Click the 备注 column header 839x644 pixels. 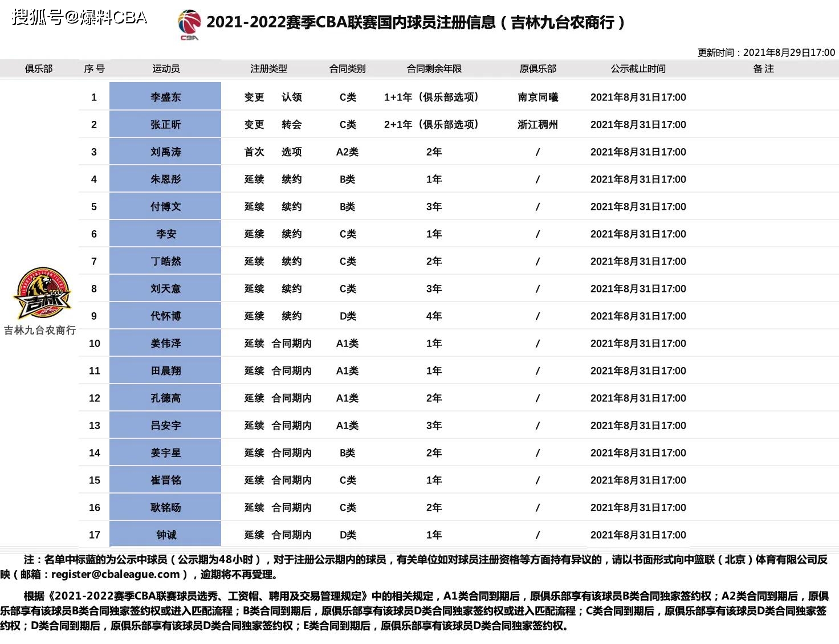[x=764, y=69]
